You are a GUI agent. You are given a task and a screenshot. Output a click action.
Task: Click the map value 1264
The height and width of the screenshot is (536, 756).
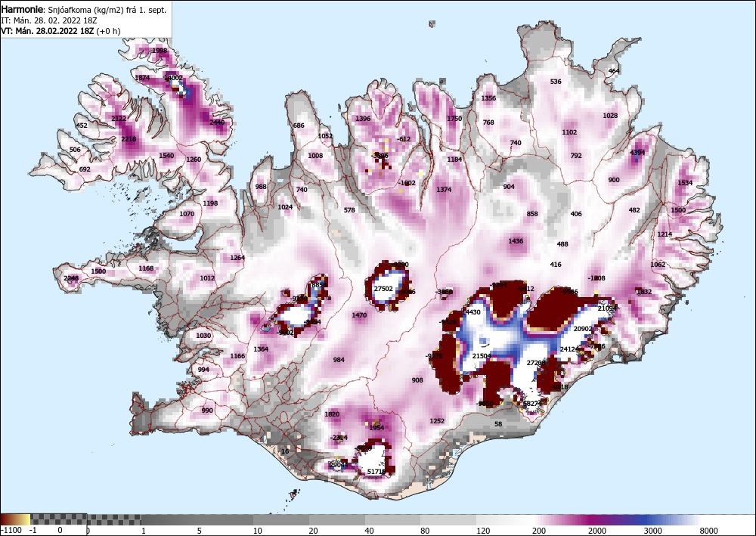[237, 258]
